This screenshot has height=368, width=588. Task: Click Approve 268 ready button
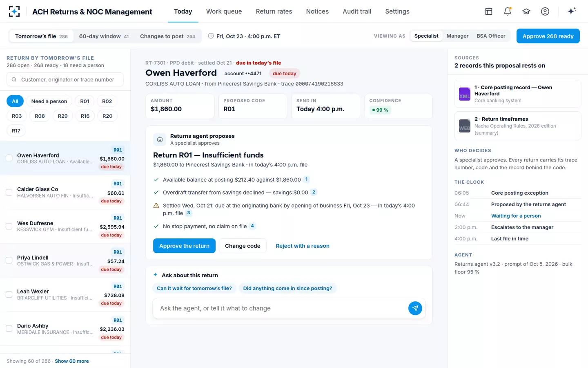(548, 36)
